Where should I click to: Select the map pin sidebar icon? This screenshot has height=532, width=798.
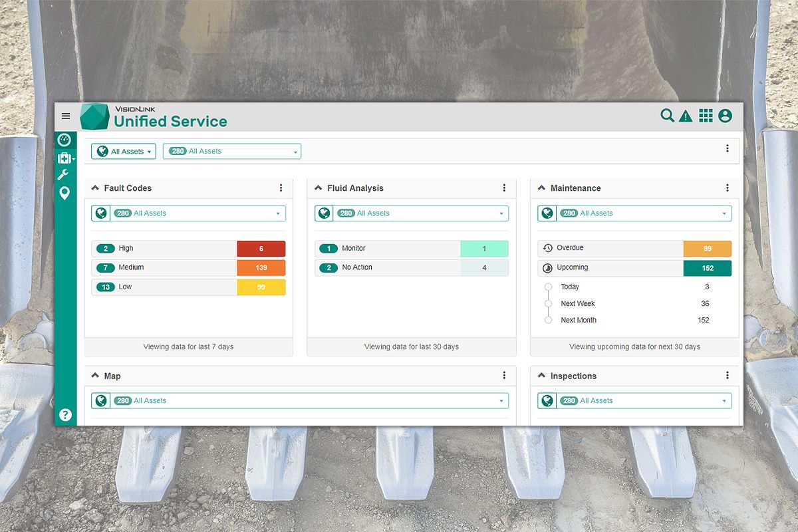coord(65,194)
